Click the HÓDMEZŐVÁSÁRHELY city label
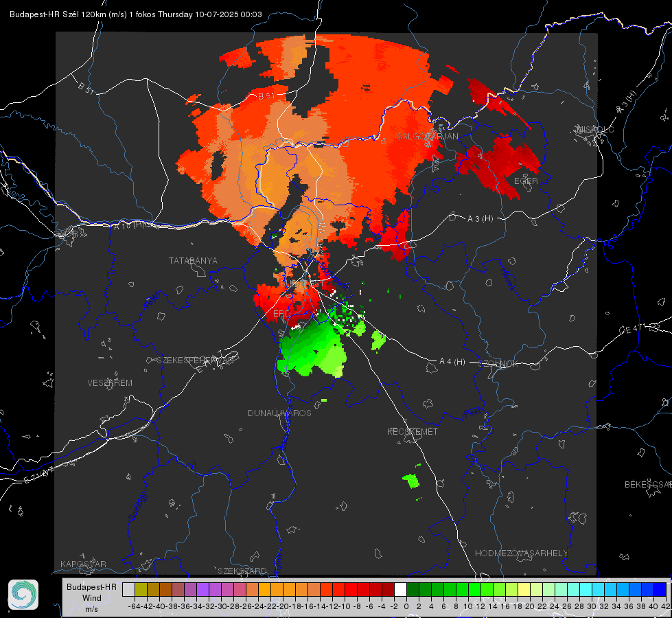 (521, 553)
